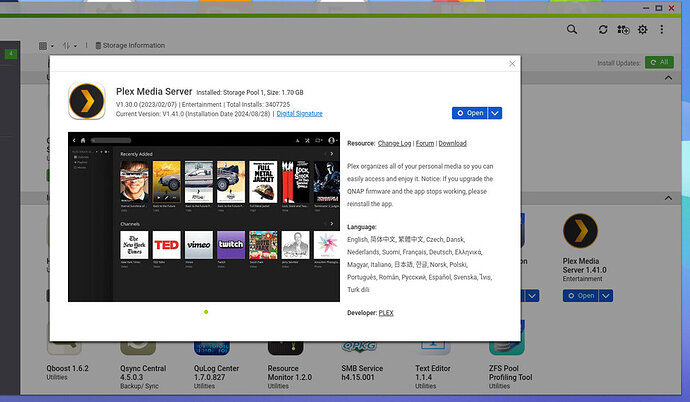
Task: Open the sort order dropdown
Action: 70,46
